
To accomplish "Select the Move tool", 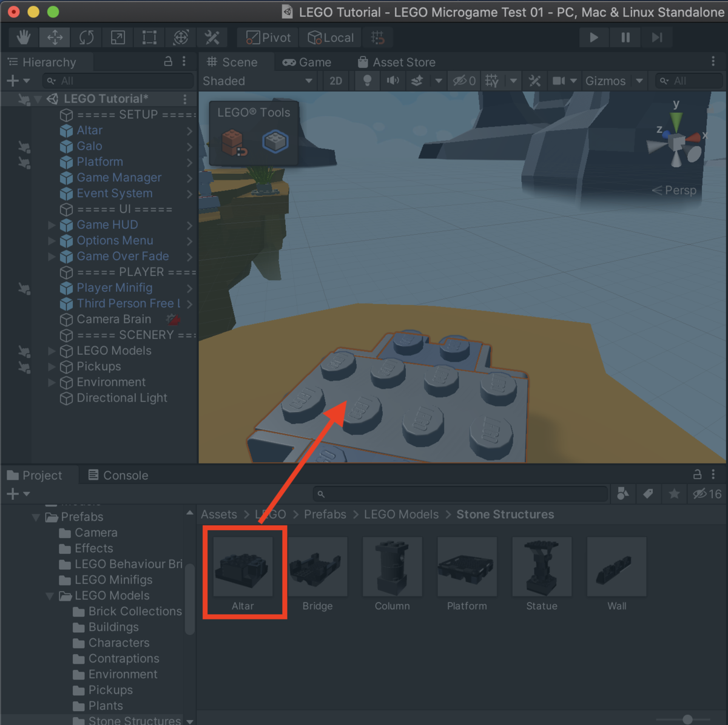I will (55, 38).
